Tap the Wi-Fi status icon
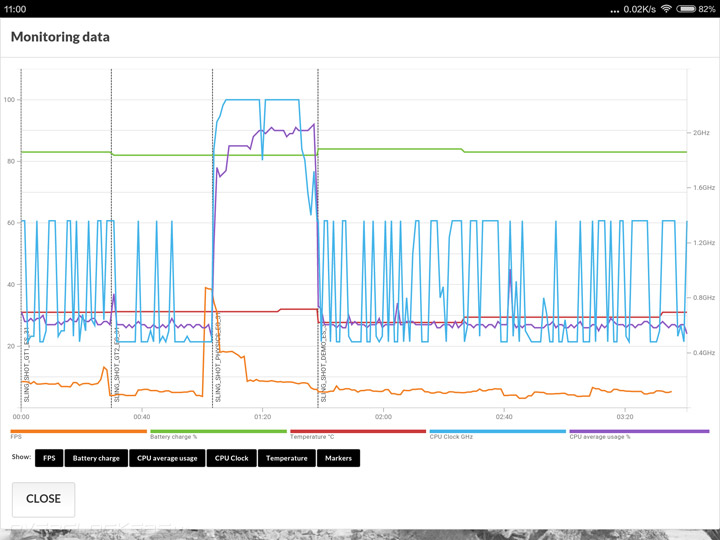 point(666,9)
